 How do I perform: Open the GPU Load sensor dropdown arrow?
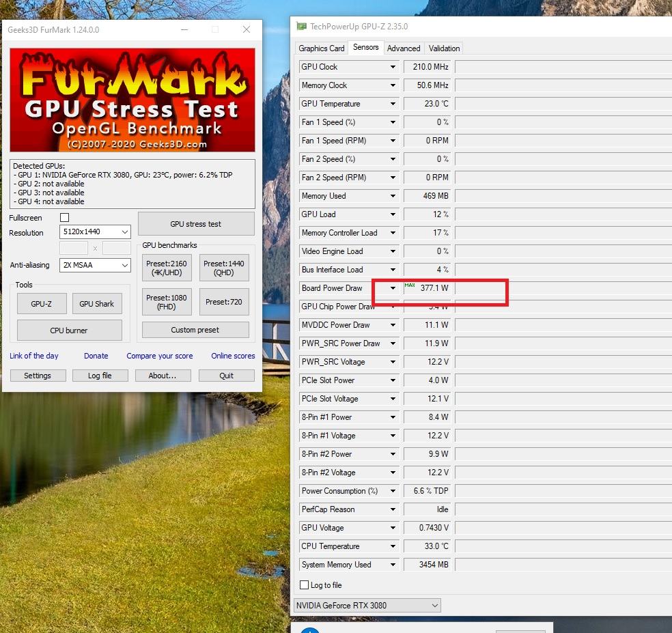point(393,214)
